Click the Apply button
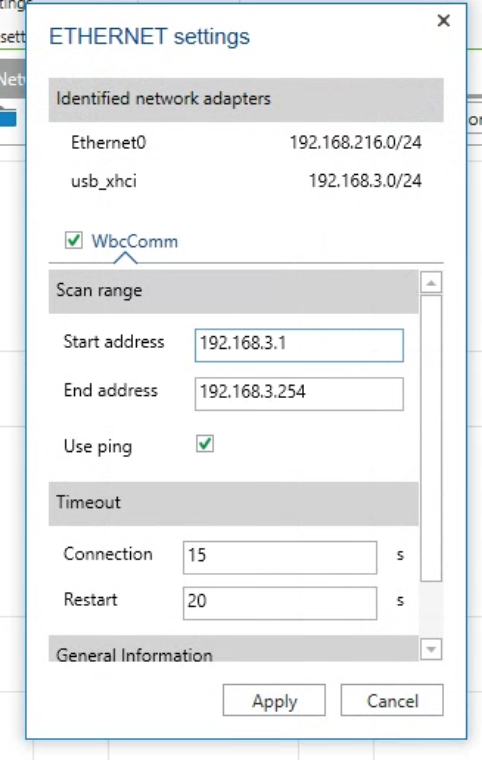482x760 pixels. coord(274,700)
